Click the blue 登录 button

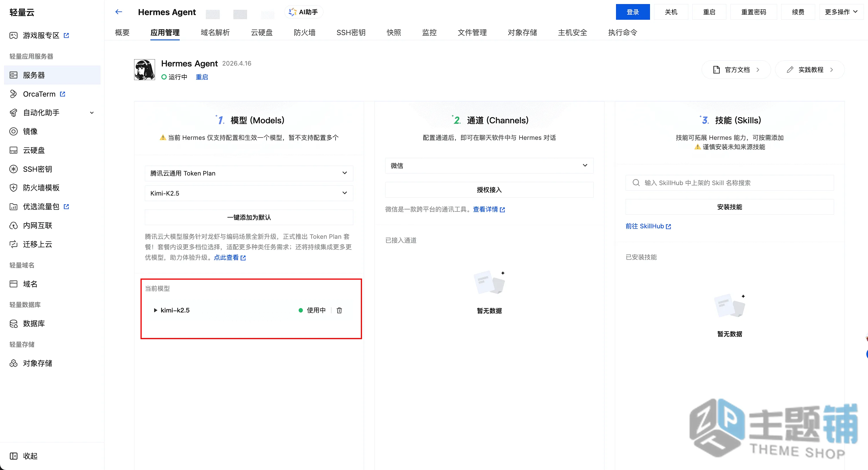[x=633, y=12]
